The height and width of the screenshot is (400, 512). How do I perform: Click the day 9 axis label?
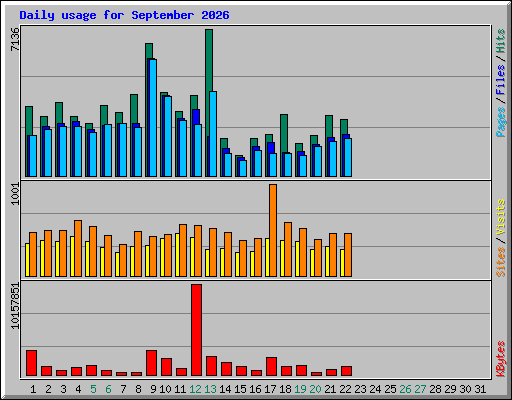(x=153, y=389)
